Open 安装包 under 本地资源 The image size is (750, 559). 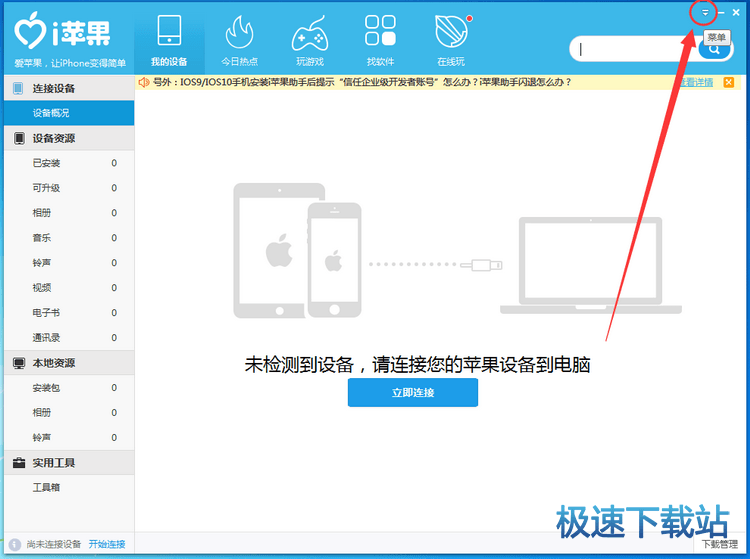[69, 388]
